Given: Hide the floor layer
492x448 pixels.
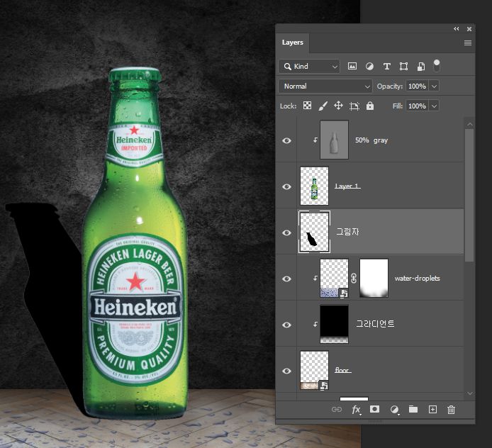Looking at the screenshot, I should [286, 371].
